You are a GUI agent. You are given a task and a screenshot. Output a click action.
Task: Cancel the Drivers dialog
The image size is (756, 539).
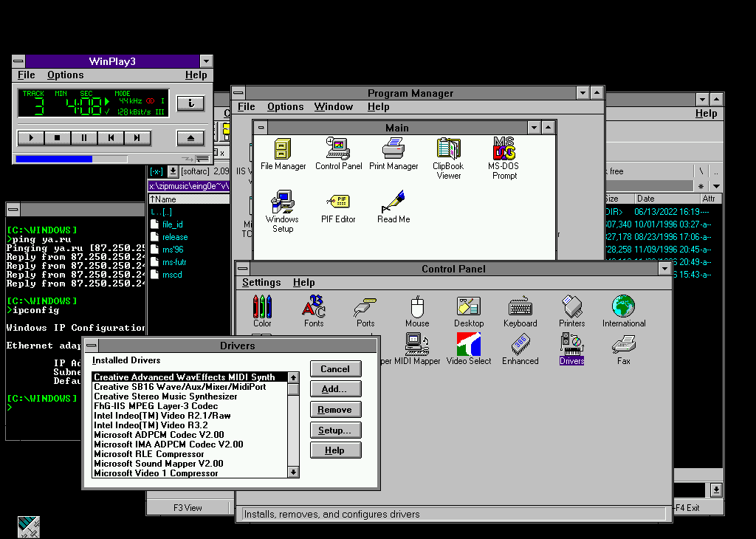336,369
